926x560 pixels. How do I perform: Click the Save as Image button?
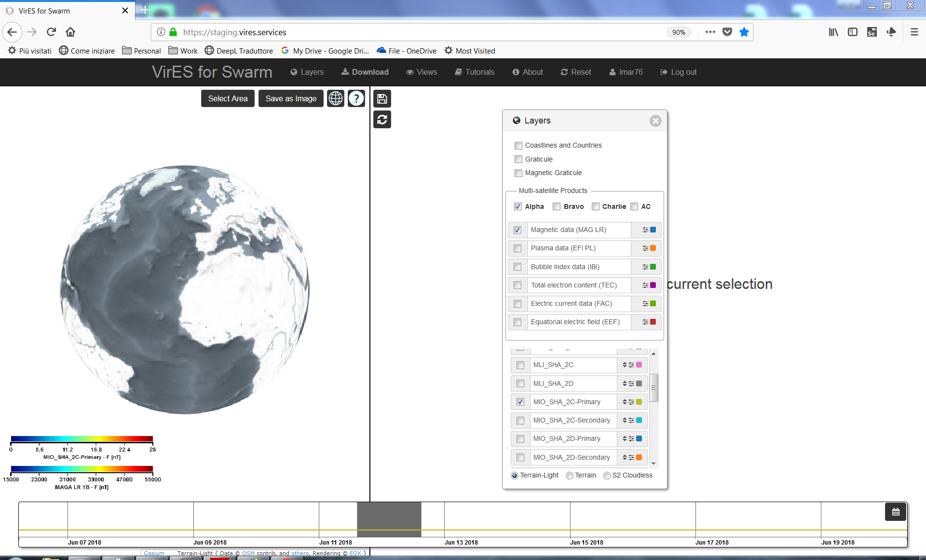click(x=291, y=98)
